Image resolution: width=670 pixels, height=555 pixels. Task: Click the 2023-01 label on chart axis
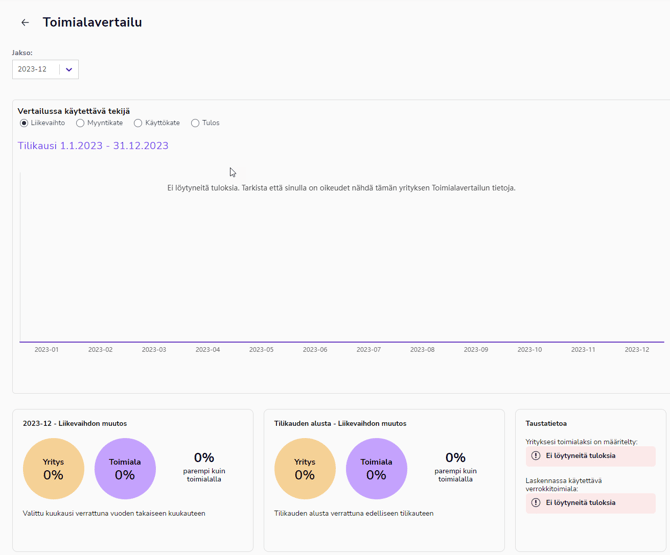(x=46, y=350)
